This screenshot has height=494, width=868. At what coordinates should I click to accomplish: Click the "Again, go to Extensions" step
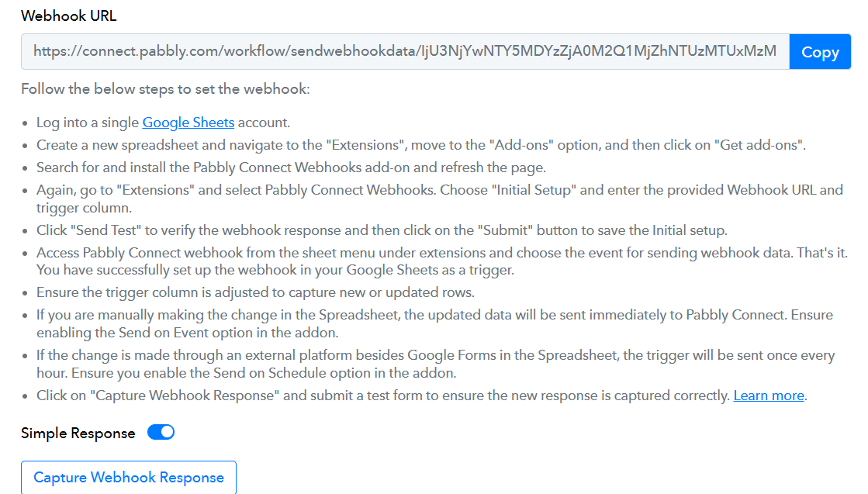pyautogui.click(x=310, y=190)
